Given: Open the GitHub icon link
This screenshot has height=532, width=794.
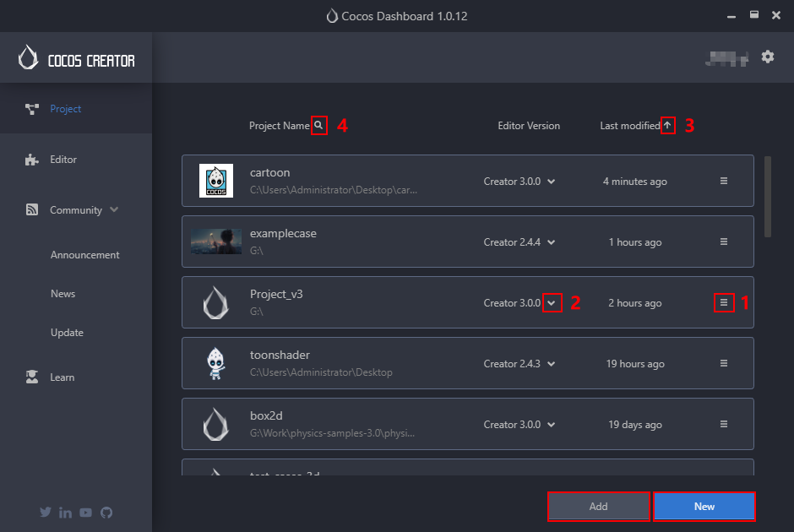Looking at the screenshot, I should pyautogui.click(x=106, y=513).
